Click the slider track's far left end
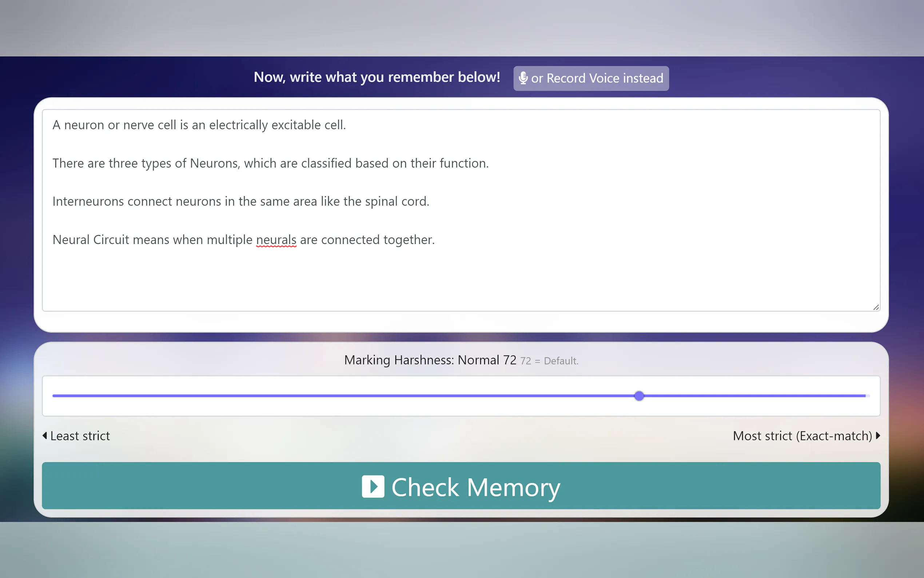Image resolution: width=924 pixels, height=578 pixels. [54, 396]
